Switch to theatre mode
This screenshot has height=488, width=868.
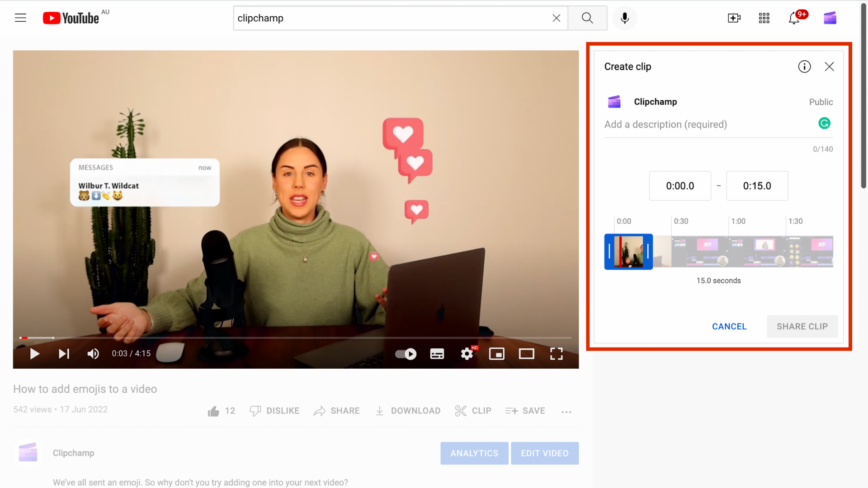527,354
